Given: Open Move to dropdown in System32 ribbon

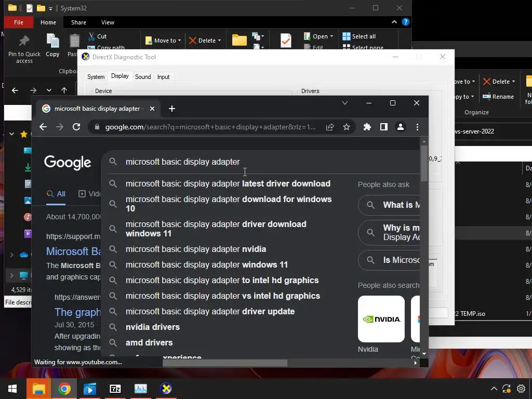Looking at the screenshot, I should pos(163,41).
